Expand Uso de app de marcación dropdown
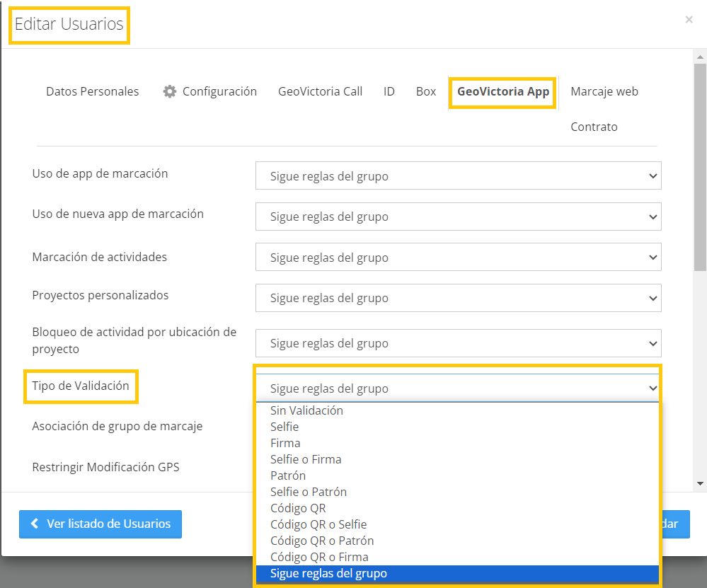 458,176
